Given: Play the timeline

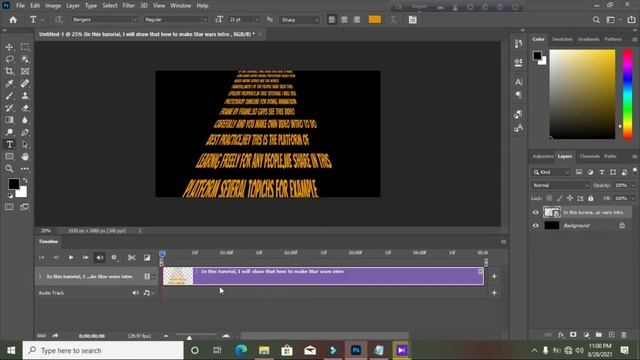Looking at the screenshot, I should coord(71,258).
